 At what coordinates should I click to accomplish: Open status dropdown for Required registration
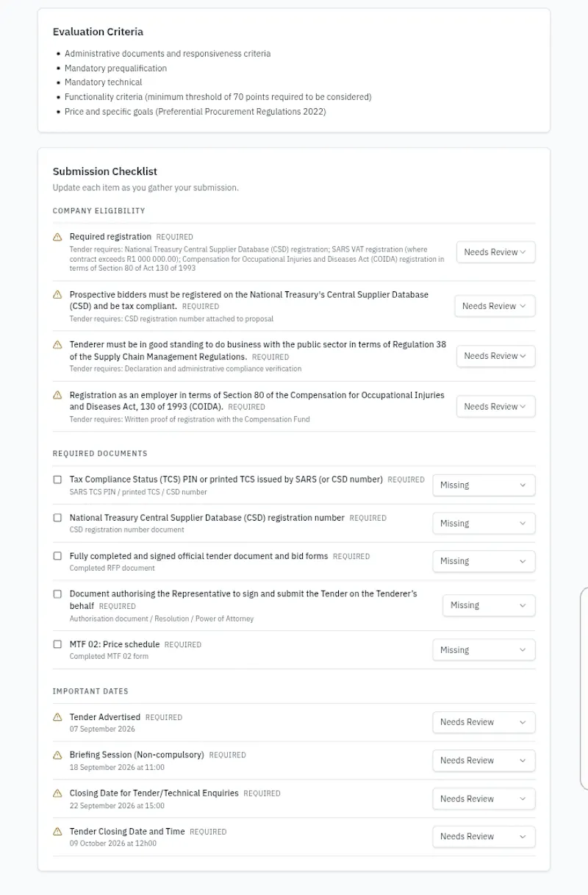(x=495, y=252)
